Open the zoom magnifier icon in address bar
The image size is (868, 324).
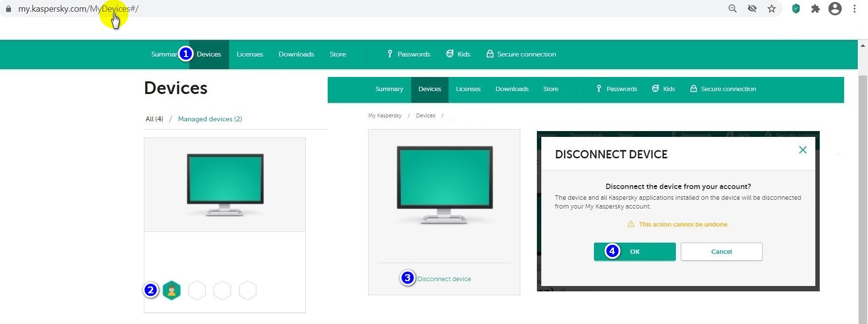[732, 9]
